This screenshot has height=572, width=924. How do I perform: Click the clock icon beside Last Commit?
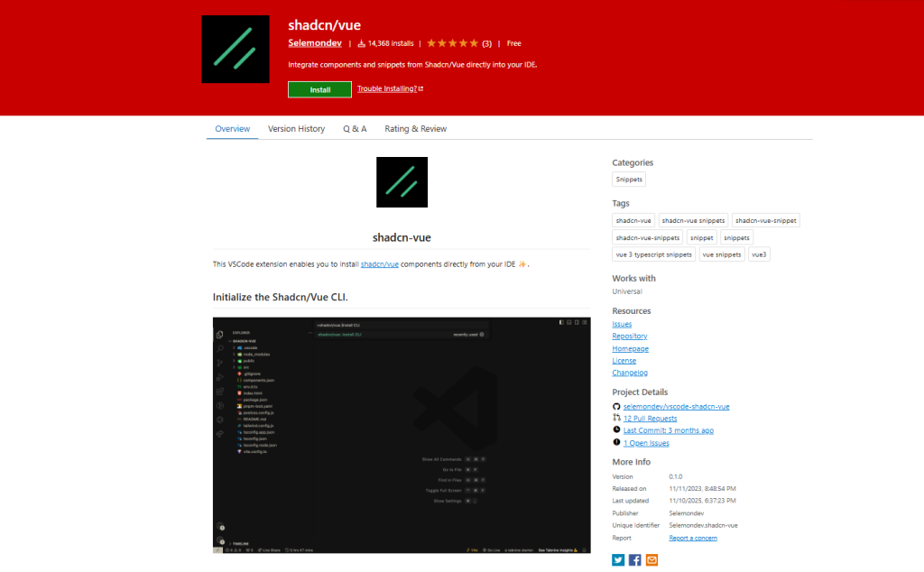pos(616,430)
